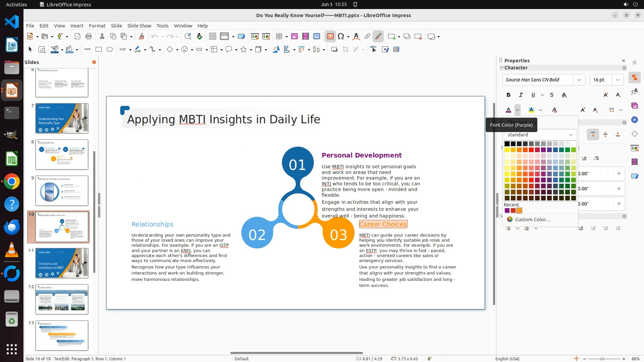Toggle Strikethrough in the Character panel
644x362 pixels.
pyautogui.click(x=552, y=95)
